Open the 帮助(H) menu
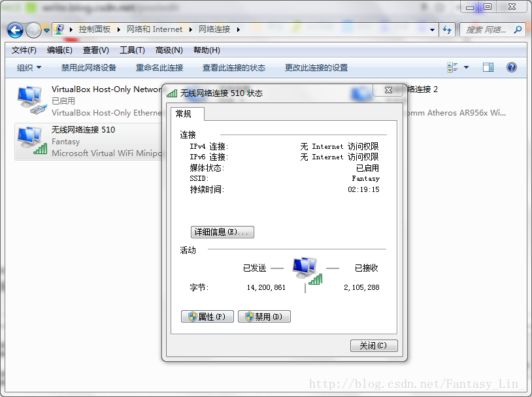The height and width of the screenshot is (397, 532). click(207, 50)
